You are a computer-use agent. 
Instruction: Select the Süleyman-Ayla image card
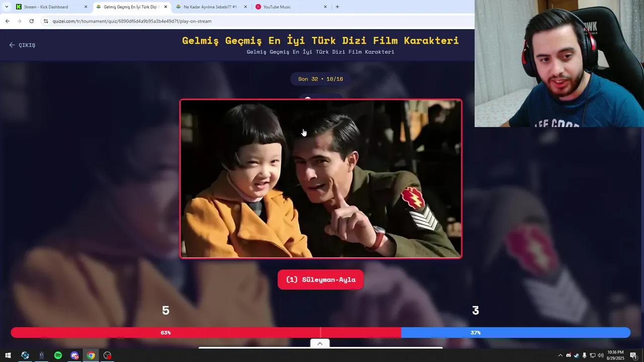coord(320,178)
